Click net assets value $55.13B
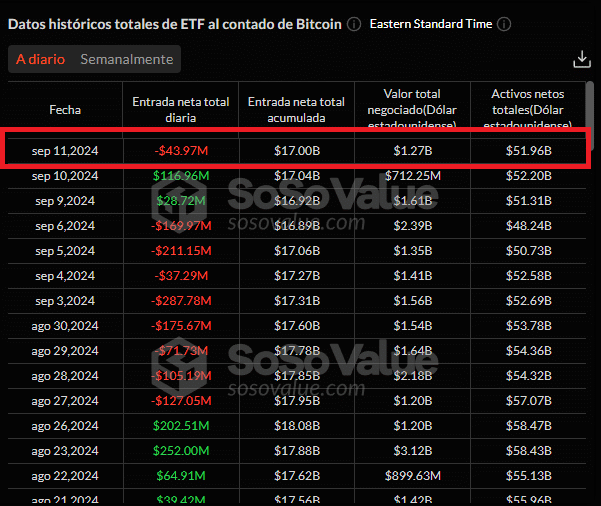Viewport: 601px width, 506px height. coord(529,476)
